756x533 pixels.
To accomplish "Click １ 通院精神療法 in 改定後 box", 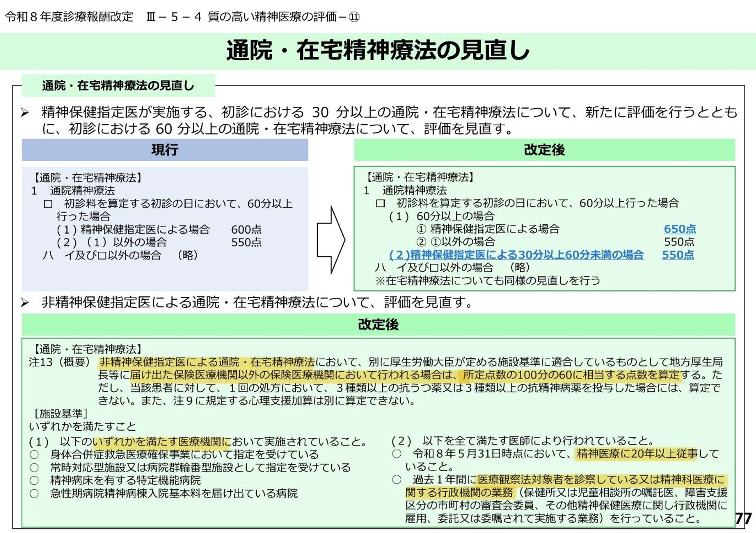I will pyautogui.click(x=405, y=190).
